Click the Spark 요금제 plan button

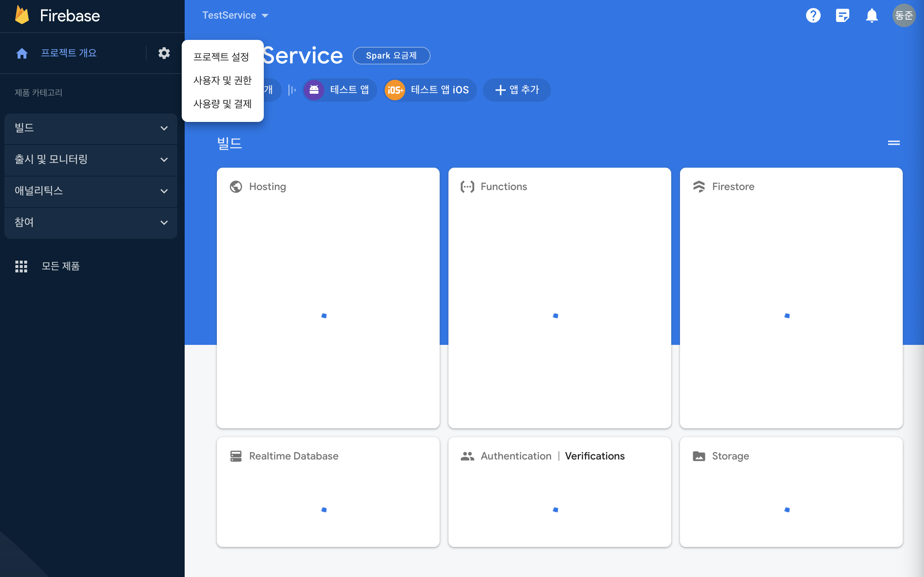[391, 56]
